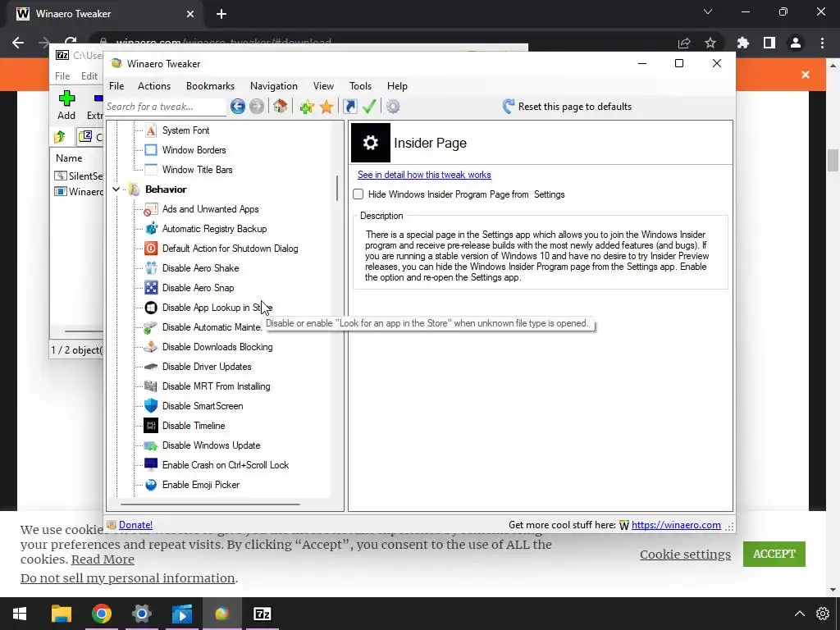The image size is (840, 630).
Task: Click Reset this page to defaults
Action: pos(568,107)
